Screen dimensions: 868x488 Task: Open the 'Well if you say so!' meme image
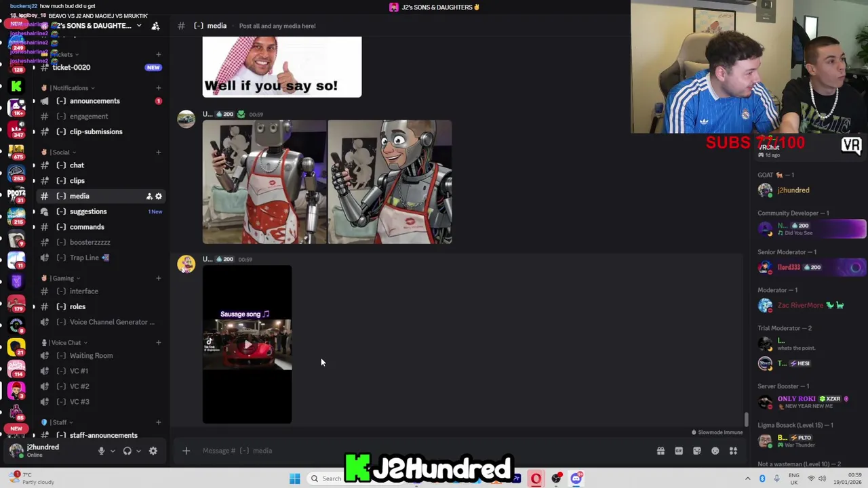pos(282,67)
